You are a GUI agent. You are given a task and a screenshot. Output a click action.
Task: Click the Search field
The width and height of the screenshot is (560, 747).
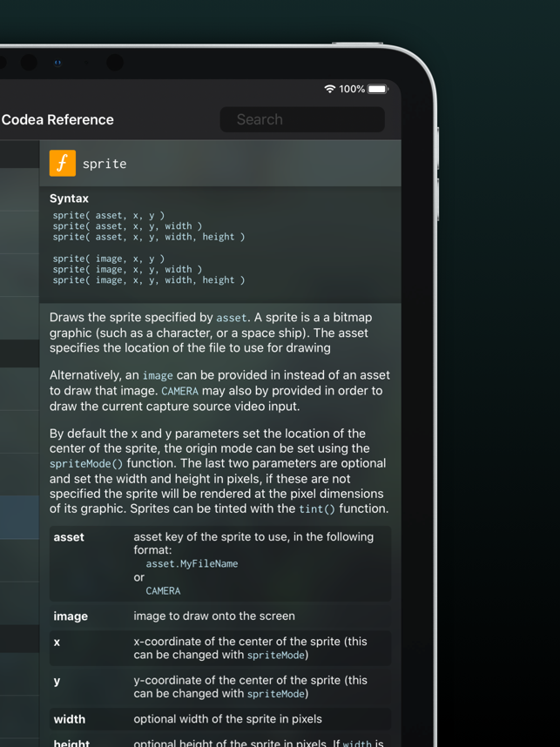(x=302, y=119)
